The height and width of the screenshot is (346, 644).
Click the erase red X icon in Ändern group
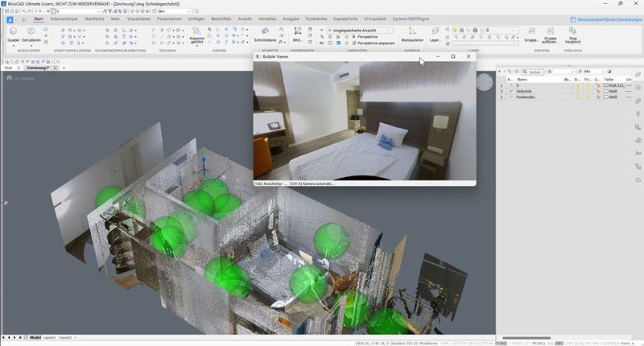[x=210, y=42]
